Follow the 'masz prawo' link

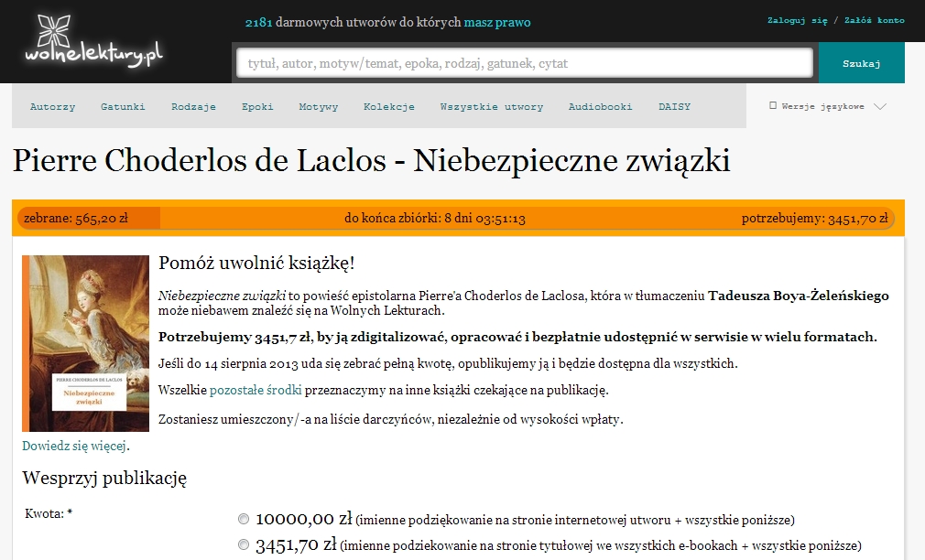(496, 22)
